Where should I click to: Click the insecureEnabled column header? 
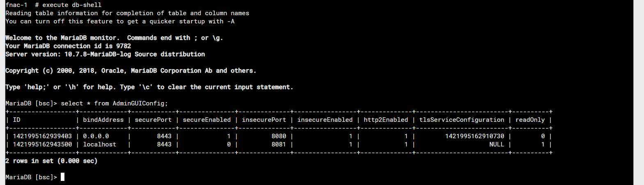(325, 120)
